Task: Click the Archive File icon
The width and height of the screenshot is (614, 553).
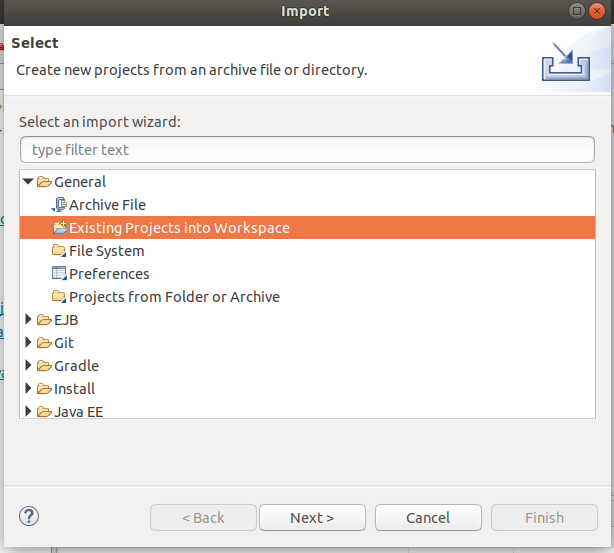Action: click(x=59, y=205)
